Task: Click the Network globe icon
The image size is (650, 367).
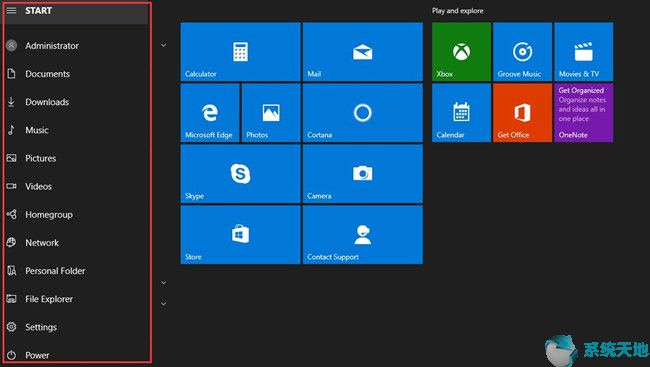Action: (12, 243)
